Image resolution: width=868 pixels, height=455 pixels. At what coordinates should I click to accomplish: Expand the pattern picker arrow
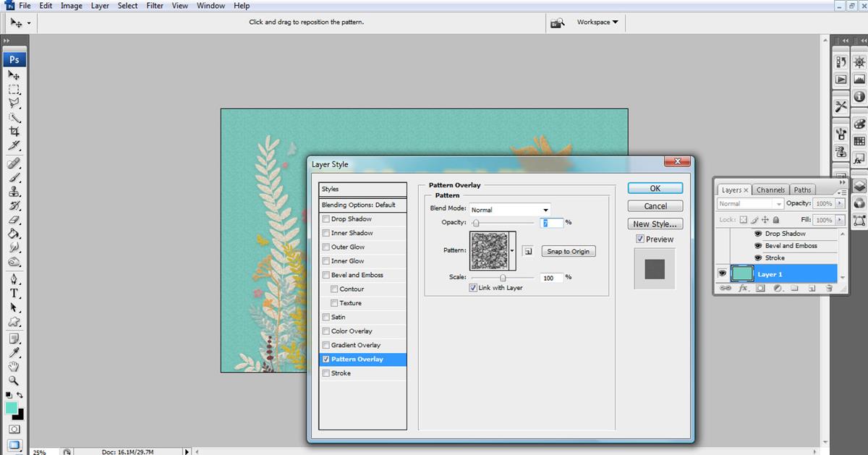pyautogui.click(x=513, y=251)
